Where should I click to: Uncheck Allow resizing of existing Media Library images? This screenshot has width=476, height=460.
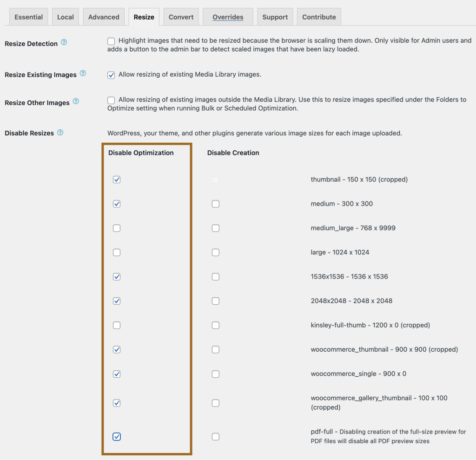111,75
